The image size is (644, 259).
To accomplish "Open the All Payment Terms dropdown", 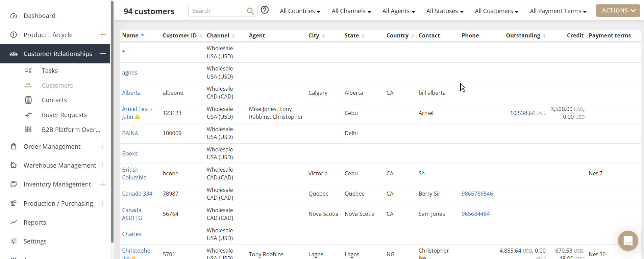I will click(x=558, y=11).
